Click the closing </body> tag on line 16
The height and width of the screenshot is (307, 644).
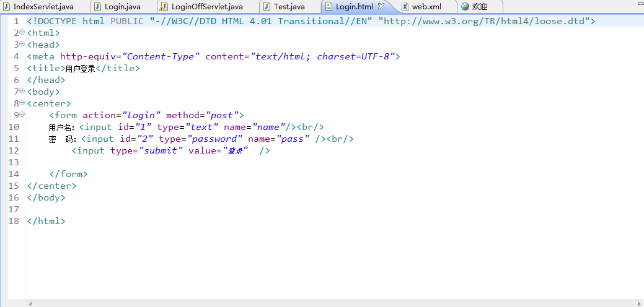tap(46, 197)
